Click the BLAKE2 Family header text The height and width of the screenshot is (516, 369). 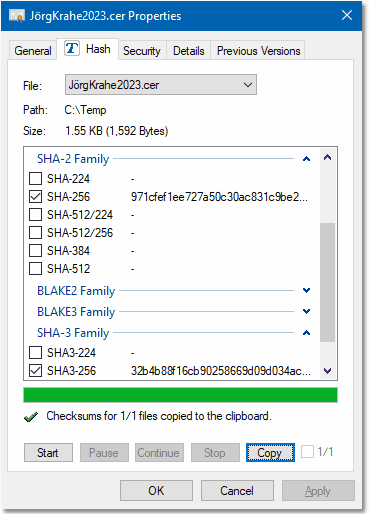tap(76, 291)
